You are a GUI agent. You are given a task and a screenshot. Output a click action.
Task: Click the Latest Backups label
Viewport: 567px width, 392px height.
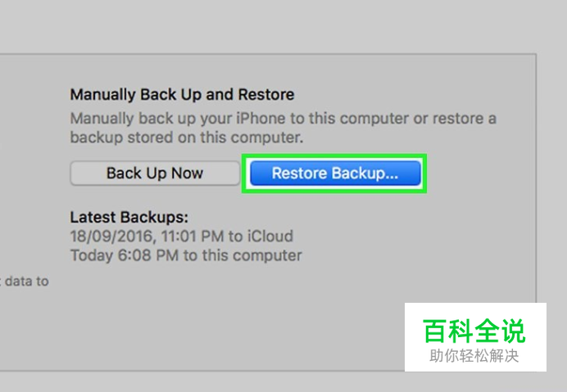[129, 217]
